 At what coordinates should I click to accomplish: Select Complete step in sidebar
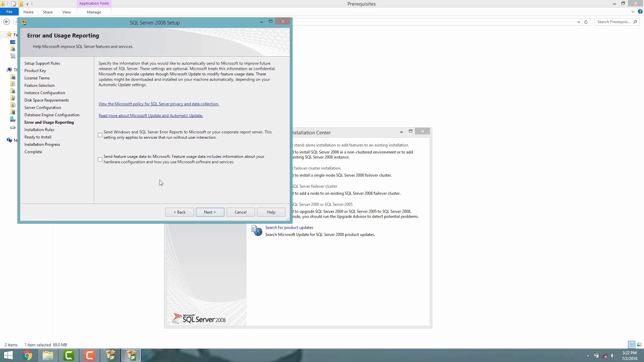pos(33,152)
